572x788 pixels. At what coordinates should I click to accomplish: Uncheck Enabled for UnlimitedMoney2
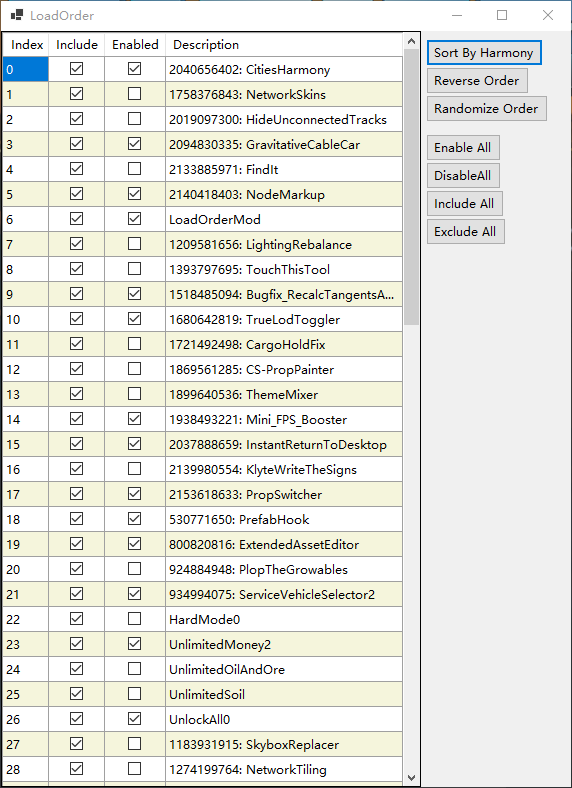134,644
